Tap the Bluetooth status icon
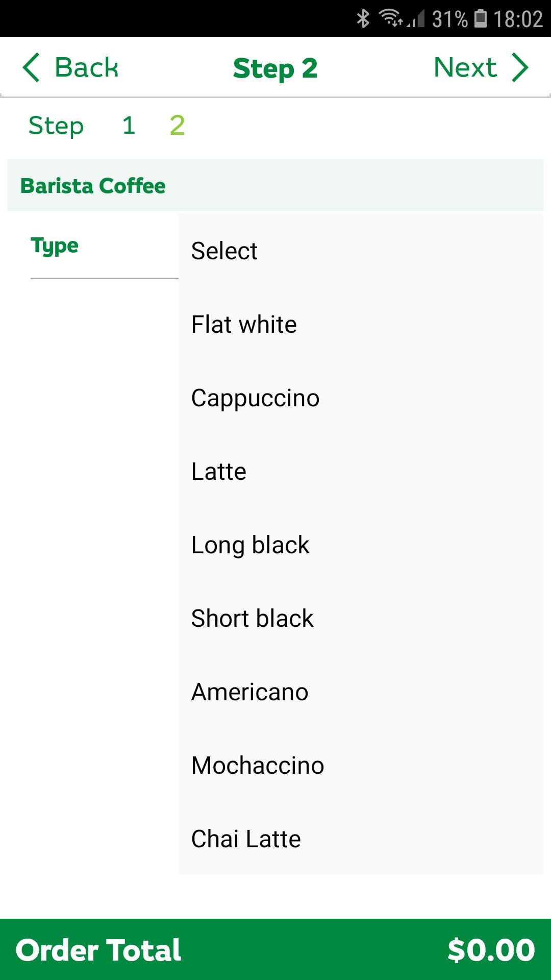Screen dimensions: 551x980 (x=363, y=19)
